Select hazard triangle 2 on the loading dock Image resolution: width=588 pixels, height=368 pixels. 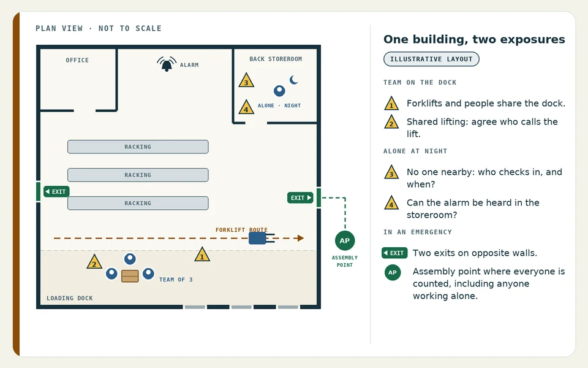[94, 262]
